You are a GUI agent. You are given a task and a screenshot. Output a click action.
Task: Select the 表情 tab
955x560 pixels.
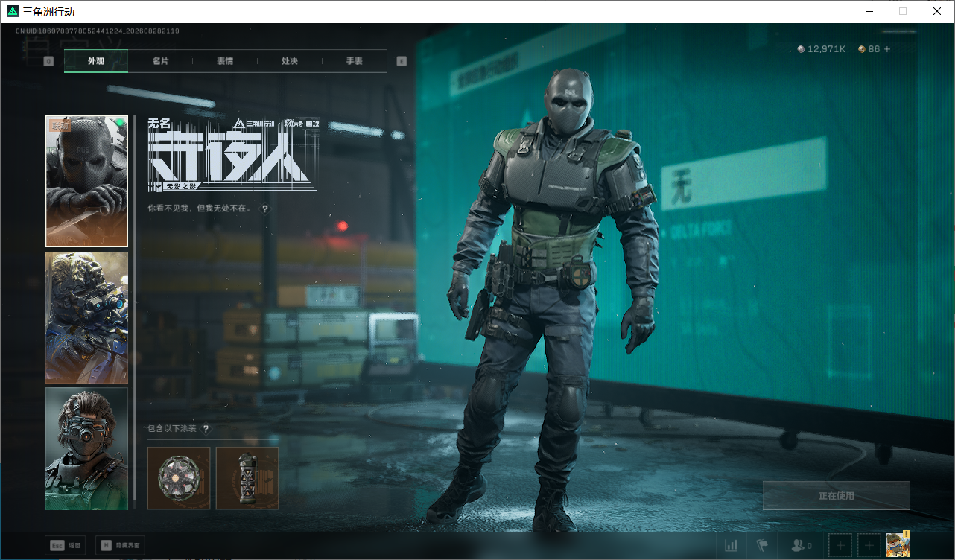(225, 61)
